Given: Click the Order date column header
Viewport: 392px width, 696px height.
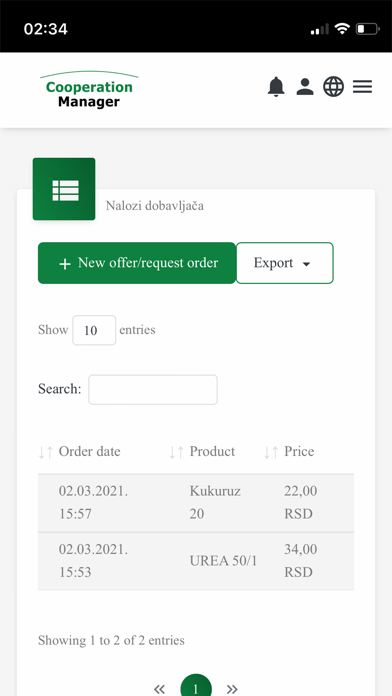Looking at the screenshot, I should (x=89, y=451).
